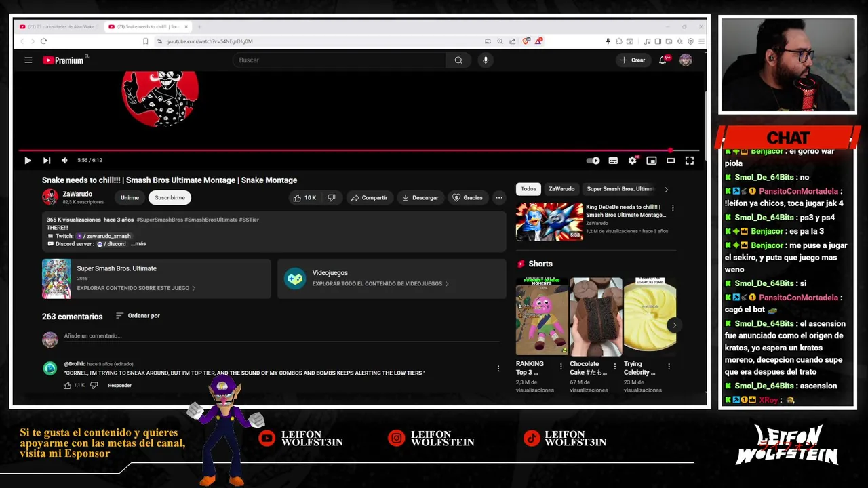Screen dimensions: 868x488
Task: Toggle the autoplay switch in the player
Action: coord(593,161)
